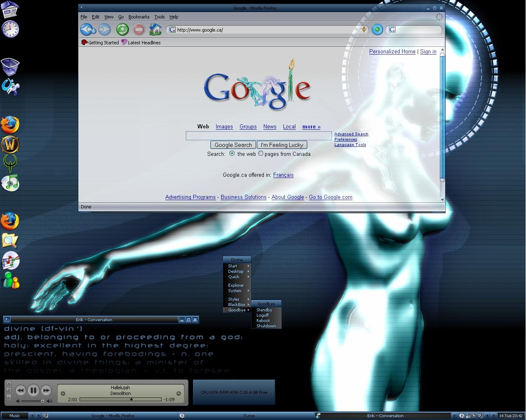Image resolution: width=526 pixels, height=420 pixels.
Task: Click the Firefox Back navigation arrow
Action: pyautogui.click(x=86, y=29)
